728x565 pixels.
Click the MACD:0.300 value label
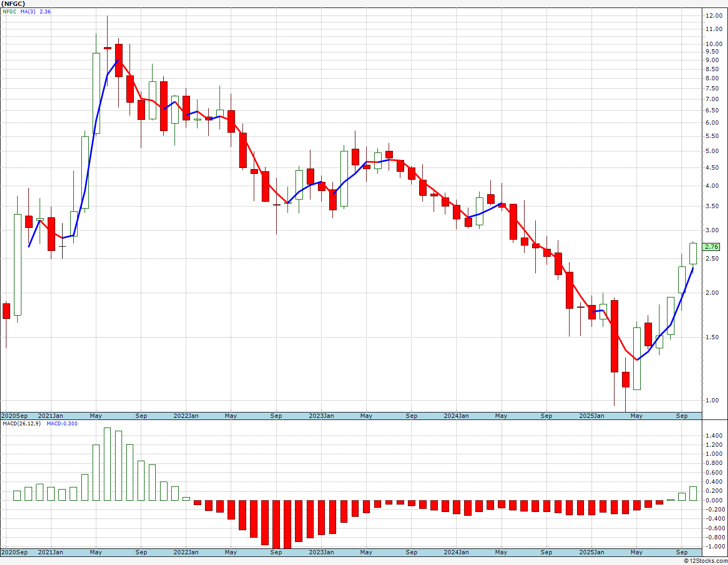pos(62,423)
